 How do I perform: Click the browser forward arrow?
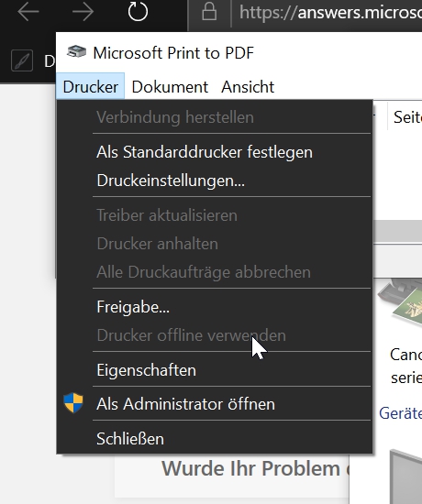[x=83, y=12]
